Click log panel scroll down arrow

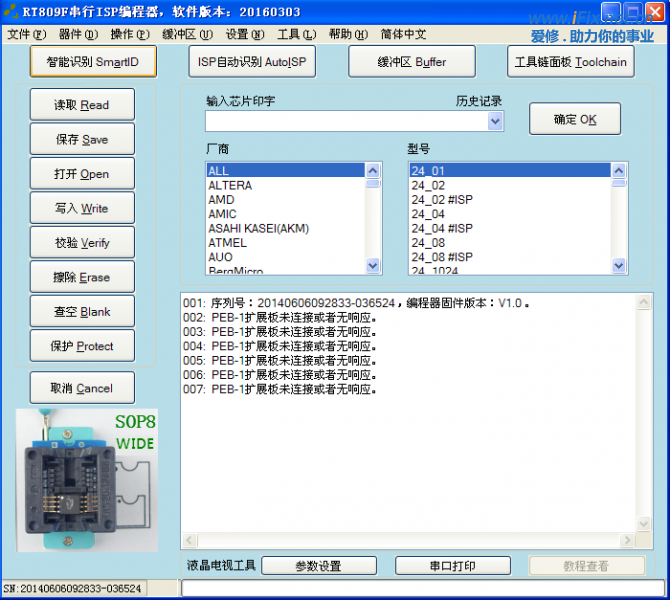coord(644,523)
